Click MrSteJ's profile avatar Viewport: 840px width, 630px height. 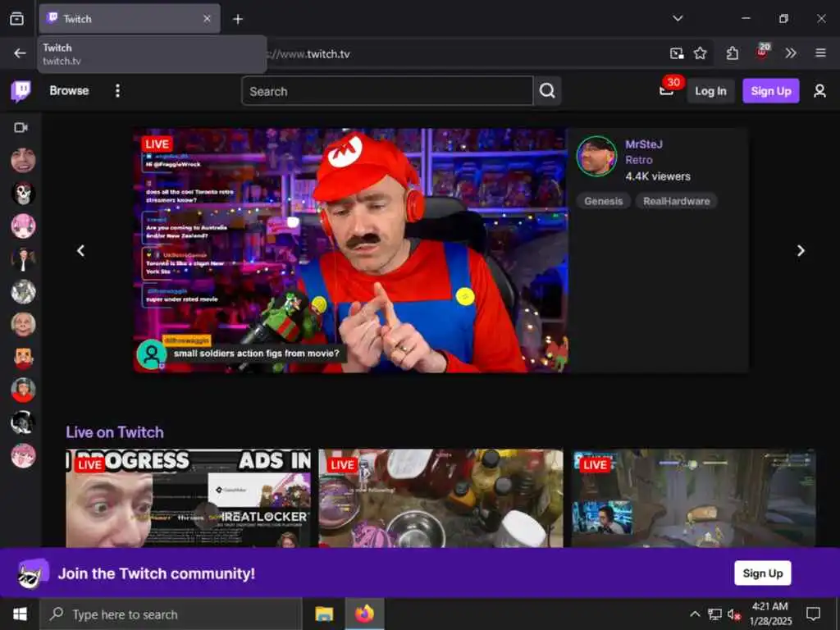click(596, 156)
